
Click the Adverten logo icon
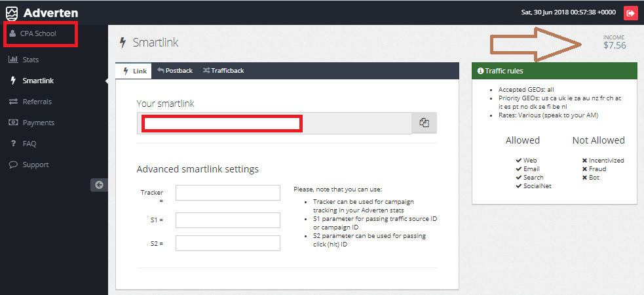pyautogui.click(x=12, y=12)
